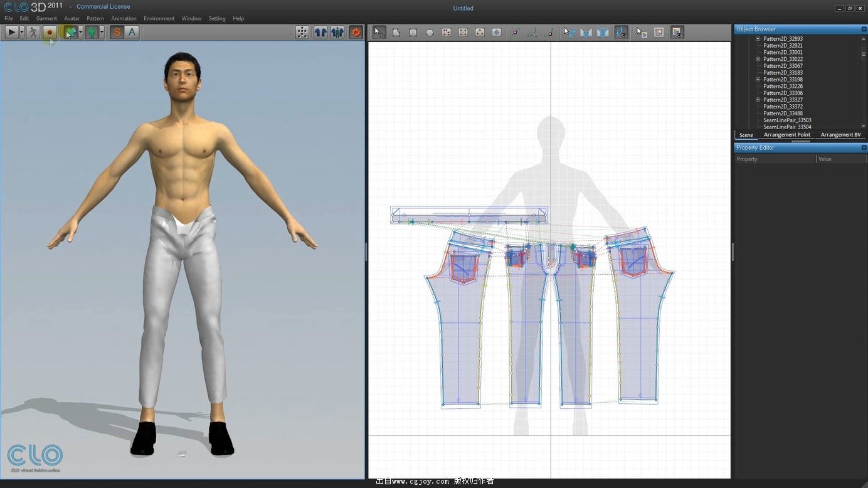Image resolution: width=868 pixels, height=488 pixels.
Task: Open the Pattern menu
Action: coord(95,19)
